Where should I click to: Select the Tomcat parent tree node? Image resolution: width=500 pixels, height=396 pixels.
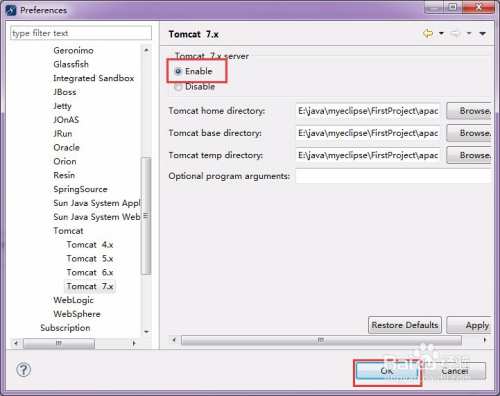pos(68,231)
